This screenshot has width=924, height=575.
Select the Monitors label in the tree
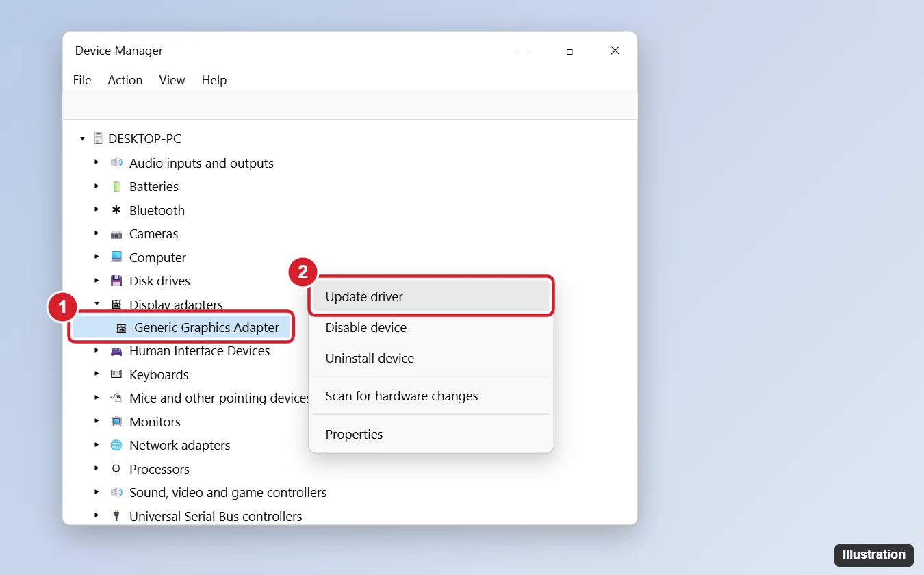[x=155, y=422]
